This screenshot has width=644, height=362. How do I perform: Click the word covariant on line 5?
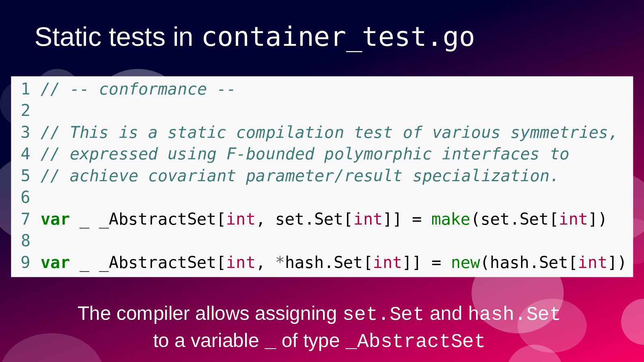[x=192, y=176]
